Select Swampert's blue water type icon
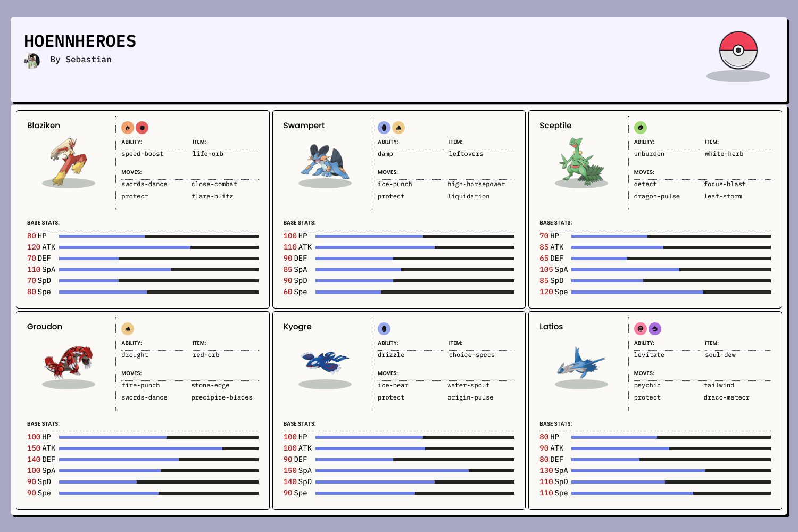Viewport: 798px width, 532px height. point(384,128)
